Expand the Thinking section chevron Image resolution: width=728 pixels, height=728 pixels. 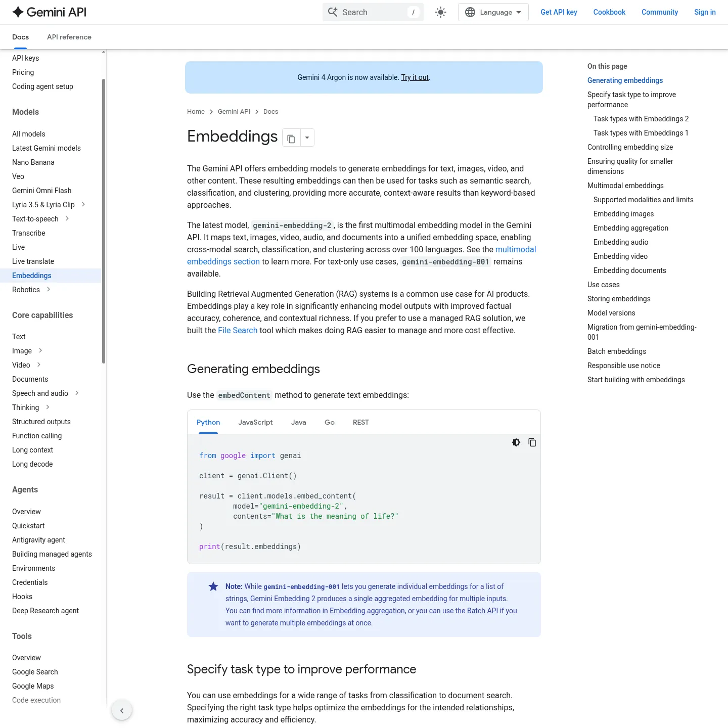point(48,407)
